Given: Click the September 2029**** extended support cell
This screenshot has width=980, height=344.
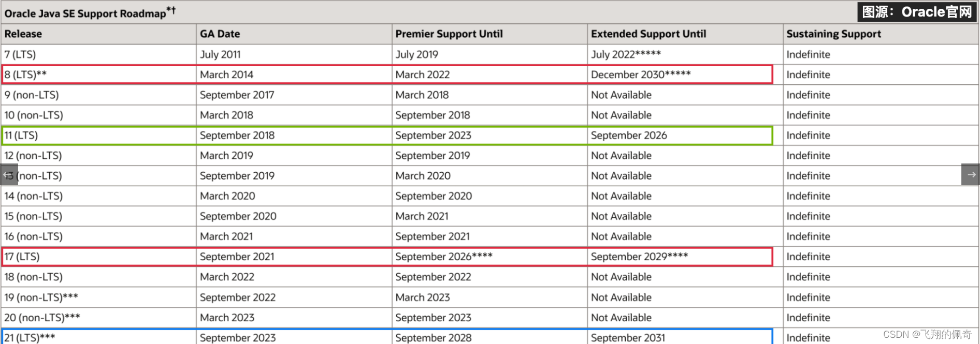Looking at the screenshot, I should [x=639, y=257].
